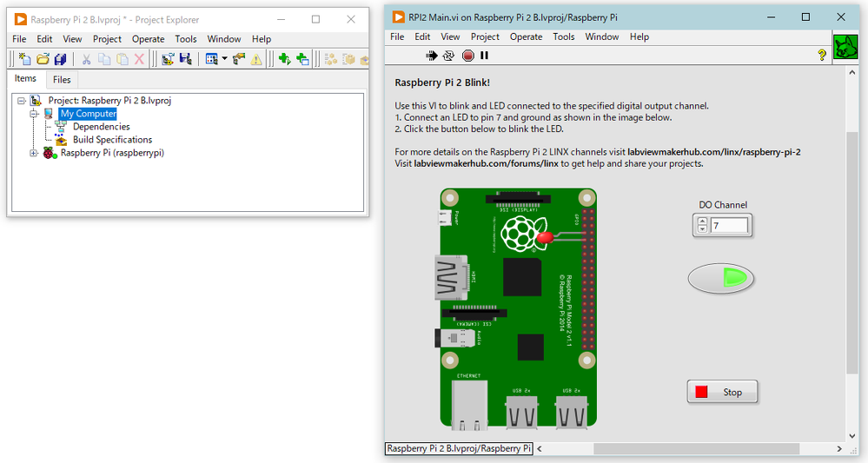The width and height of the screenshot is (868, 463).
Task: Collapse the My Computer tree node
Action: pyautogui.click(x=34, y=114)
